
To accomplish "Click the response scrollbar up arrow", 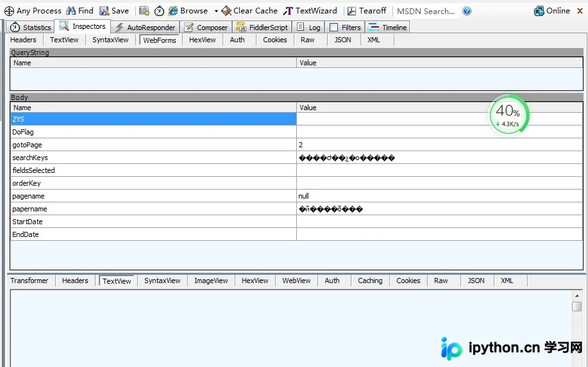I will (577, 296).
